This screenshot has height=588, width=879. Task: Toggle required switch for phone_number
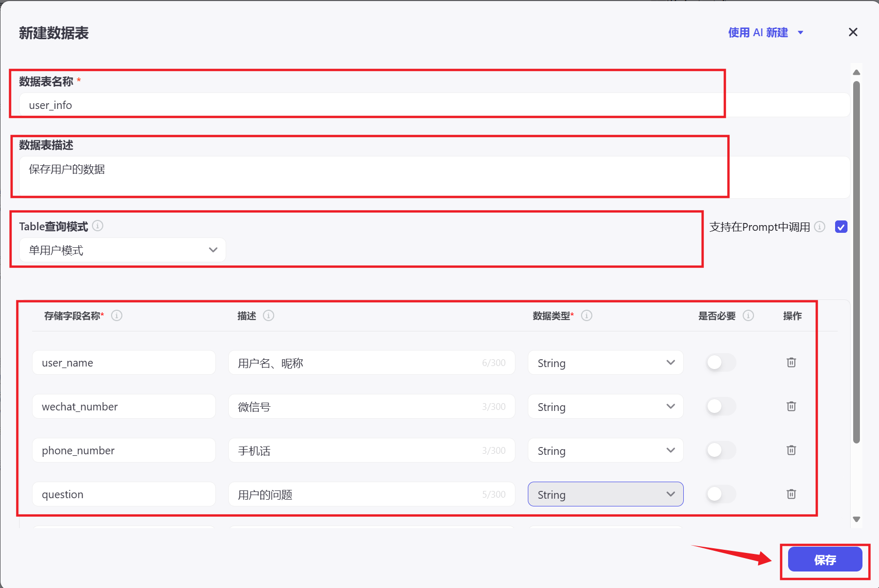pos(721,450)
